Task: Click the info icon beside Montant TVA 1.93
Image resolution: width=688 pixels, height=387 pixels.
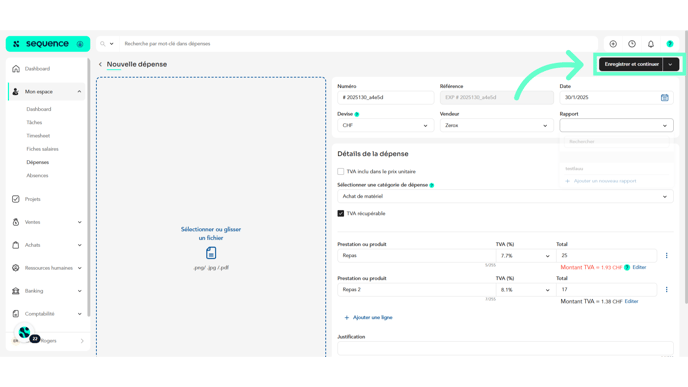Action: tap(627, 267)
